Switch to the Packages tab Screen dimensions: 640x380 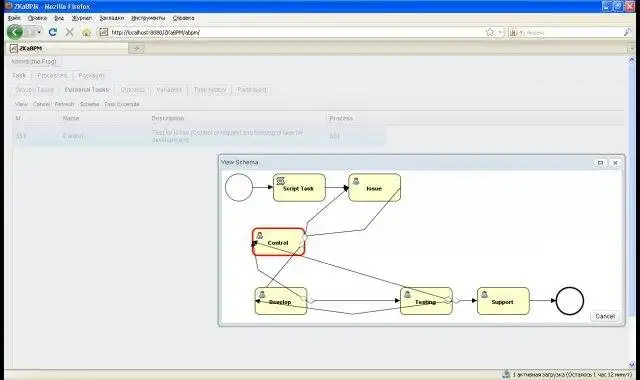pyautogui.click(x=91, y=76)
